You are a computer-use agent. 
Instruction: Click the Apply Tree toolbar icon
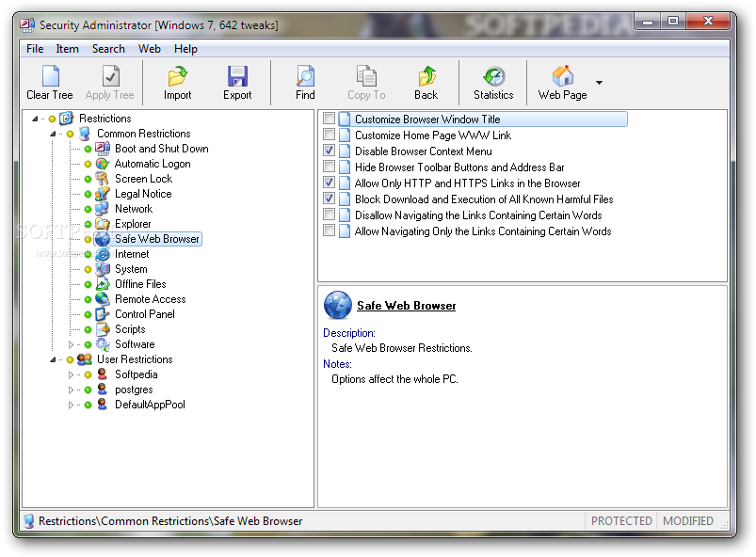(x=110, y=75)
